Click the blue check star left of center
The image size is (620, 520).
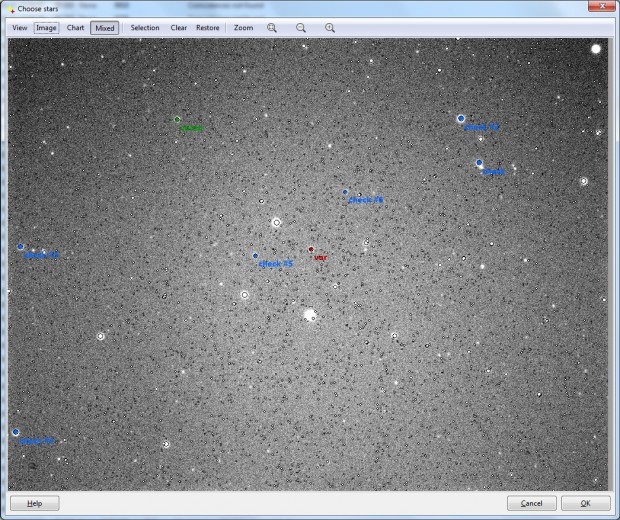tap(21, 247)
